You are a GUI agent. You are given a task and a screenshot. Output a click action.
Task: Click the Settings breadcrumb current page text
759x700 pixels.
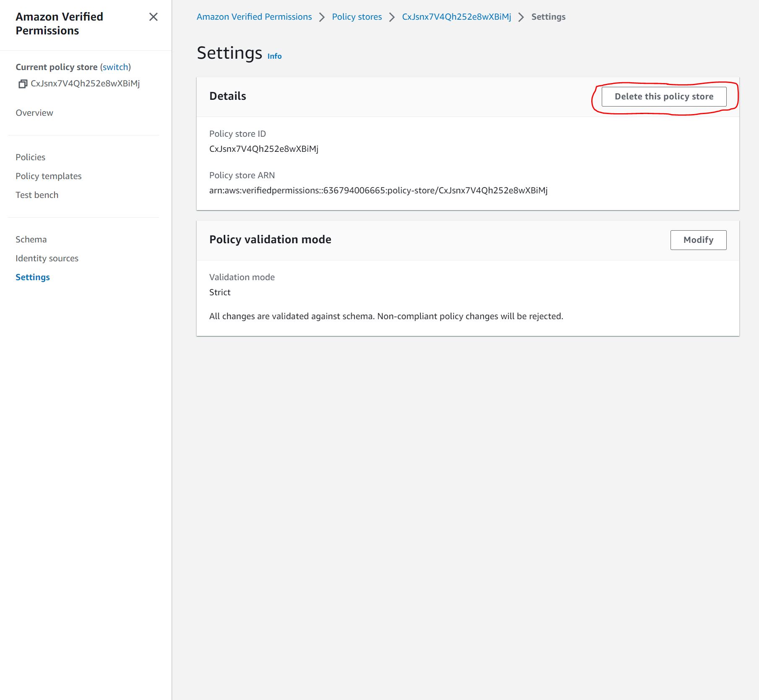pos(548,17)
